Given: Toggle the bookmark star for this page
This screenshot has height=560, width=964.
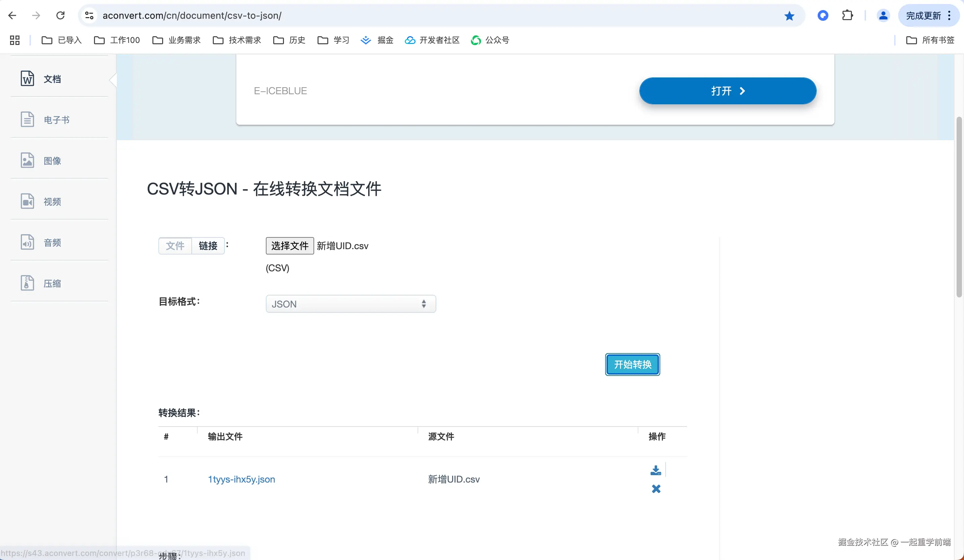Looking at the screenshot, I should point(789,16).
